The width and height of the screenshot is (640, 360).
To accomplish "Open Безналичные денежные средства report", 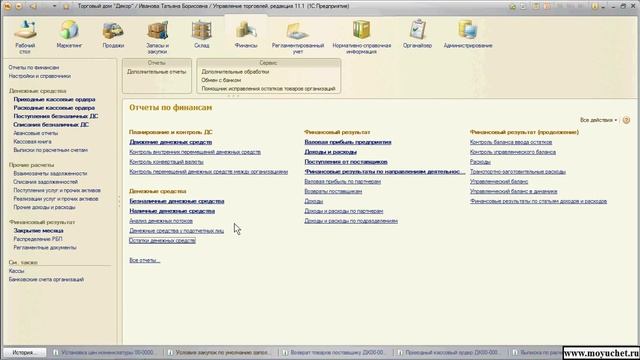I will click(177, 201).
